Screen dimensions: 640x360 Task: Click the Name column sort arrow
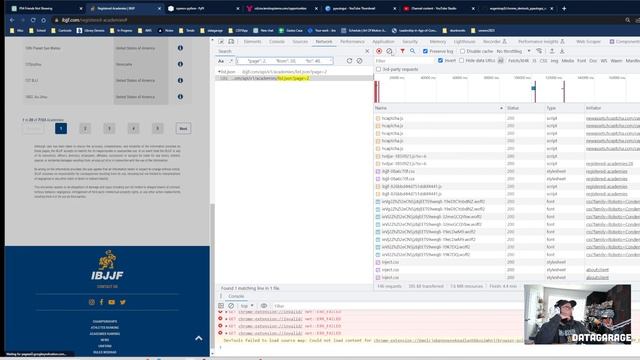tap(501, 108)
